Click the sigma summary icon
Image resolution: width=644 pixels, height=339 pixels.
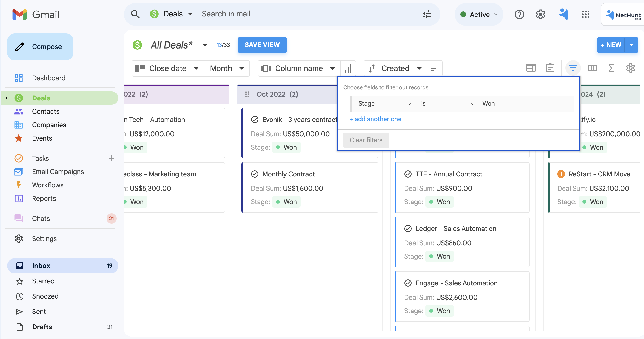(611, 68)
